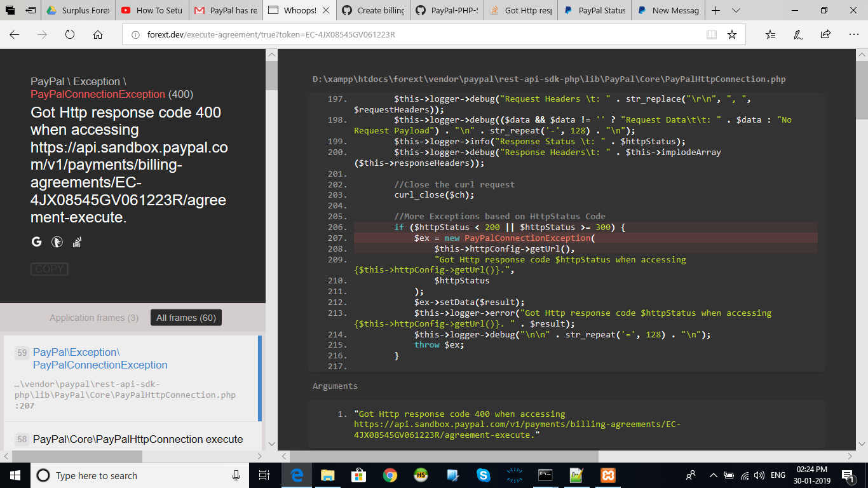This screenshot has height=488, width=868.
Task: Open the How To Setup YouTube tab
Action: [151, 10]
